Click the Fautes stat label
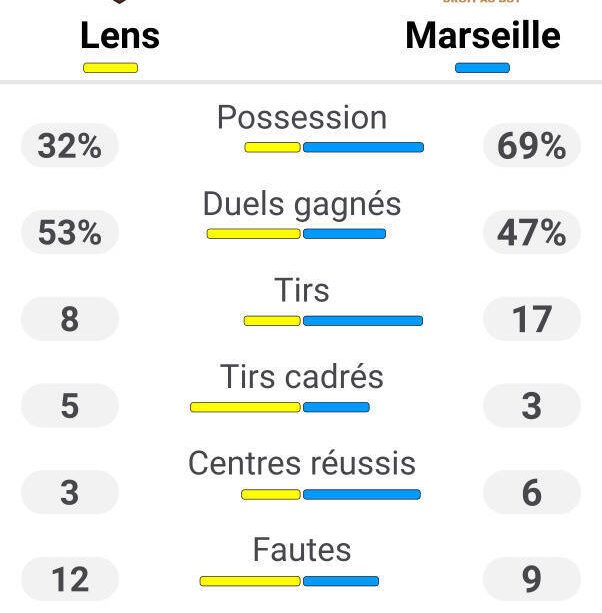The height and width of the screenshot is (613, 602). 301,550
